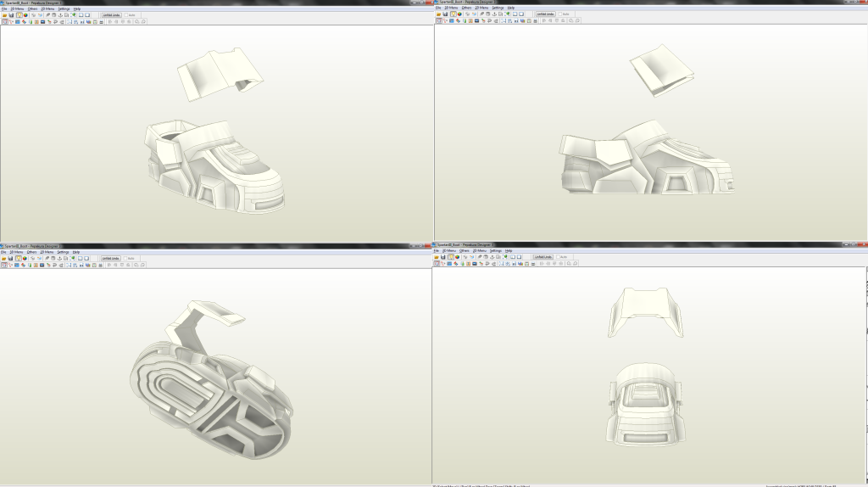Click the Save disk icon in top-right window
868x487 pixels.
click(x=445, y=14)
